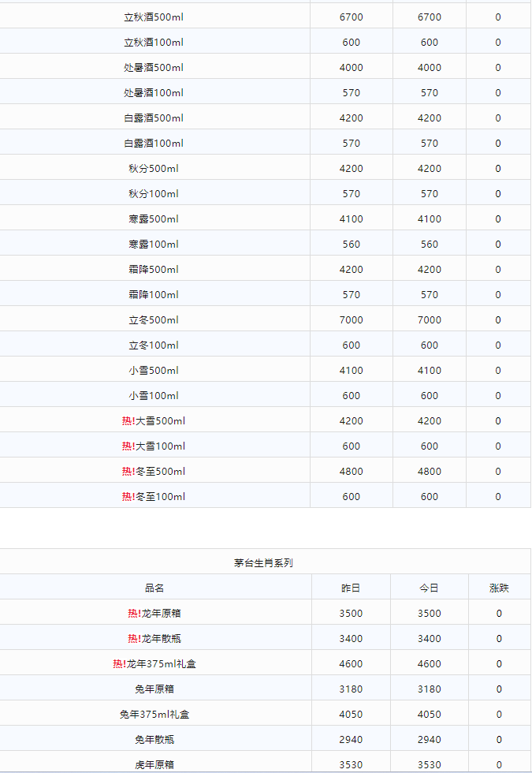The height and width of the screenshot is (773, 532).
Task: Select the 处暑酒100ml row label
Action: pos(154,93)
